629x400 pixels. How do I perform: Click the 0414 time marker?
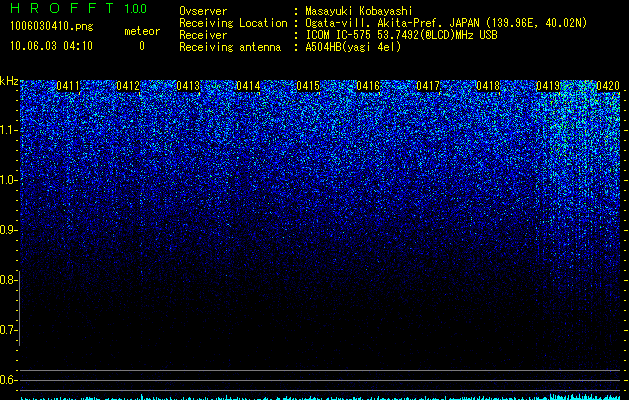248,86
